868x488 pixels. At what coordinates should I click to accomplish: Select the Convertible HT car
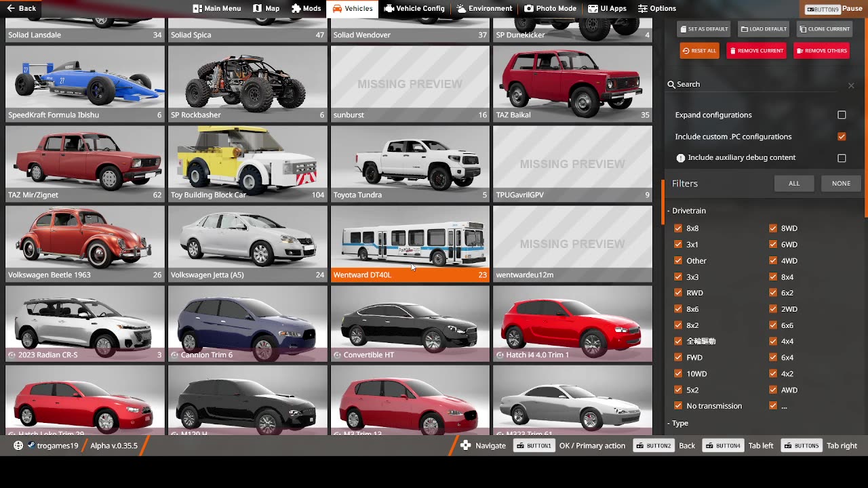click(x=410, y=323)
